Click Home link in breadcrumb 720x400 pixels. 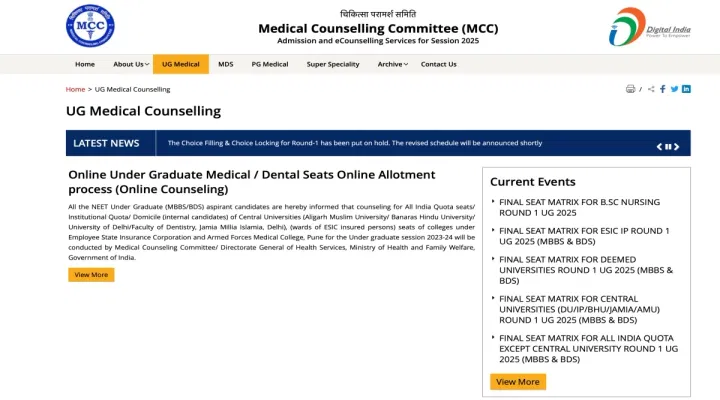click(x=75, y=89)
